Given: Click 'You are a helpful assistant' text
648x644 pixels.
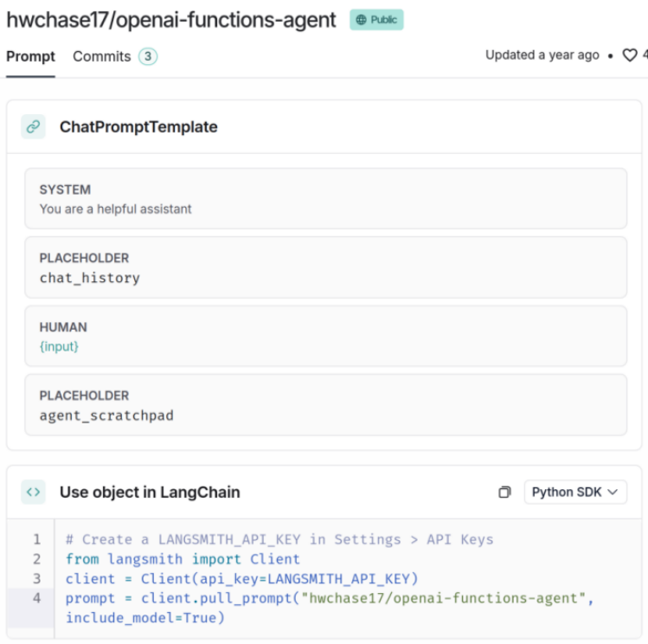Looking at the screenshot, I should (115, 209).
